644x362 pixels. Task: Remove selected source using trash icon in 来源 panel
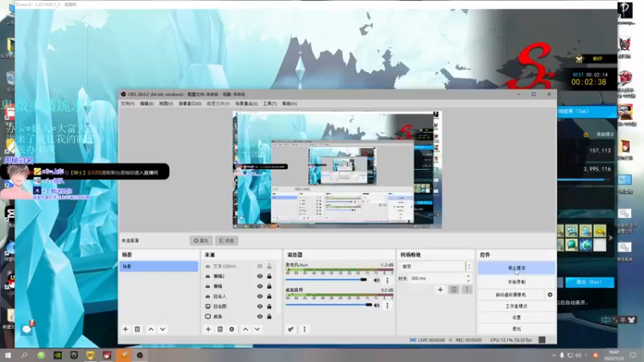tap(220, 329)
